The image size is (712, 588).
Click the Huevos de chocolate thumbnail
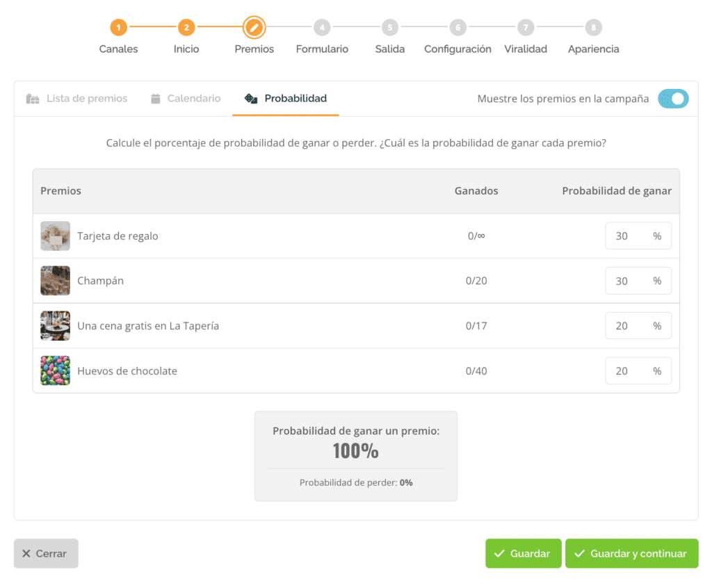[56, 370]
